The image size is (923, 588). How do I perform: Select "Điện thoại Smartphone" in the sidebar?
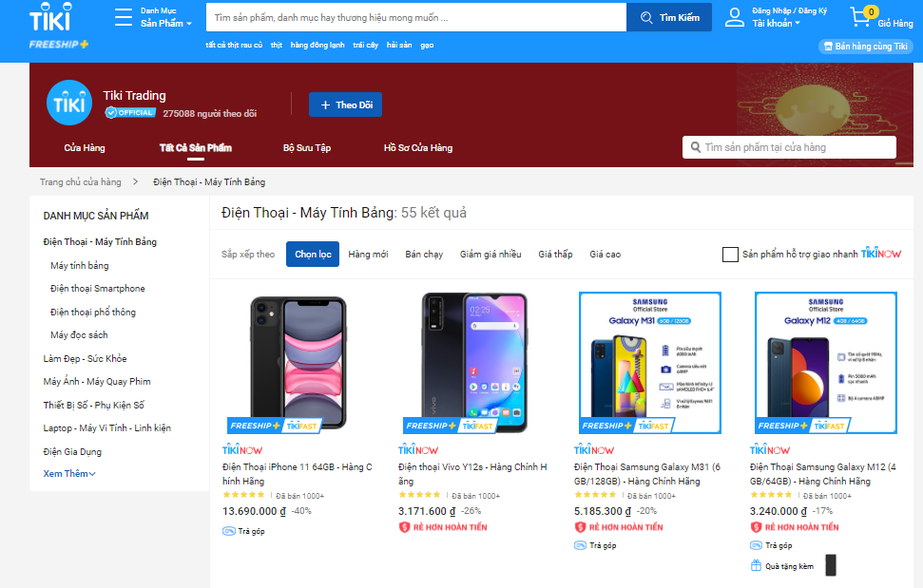98,289
